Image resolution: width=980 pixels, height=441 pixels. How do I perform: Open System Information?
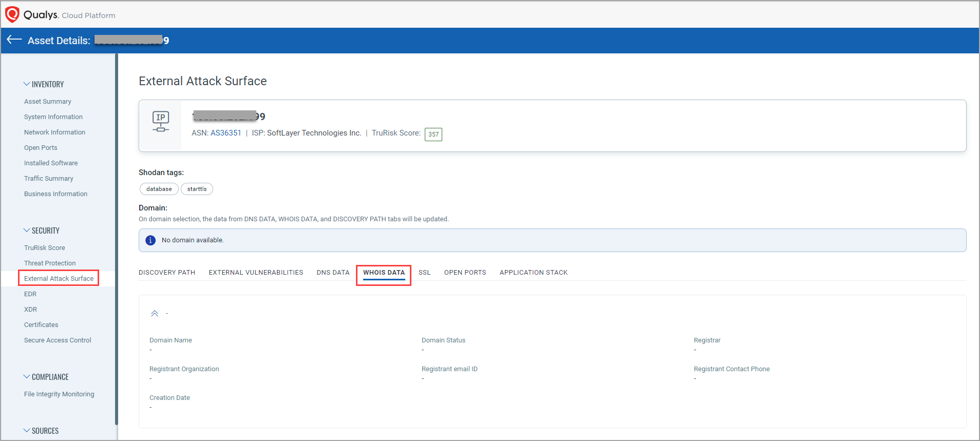(53, 117)
